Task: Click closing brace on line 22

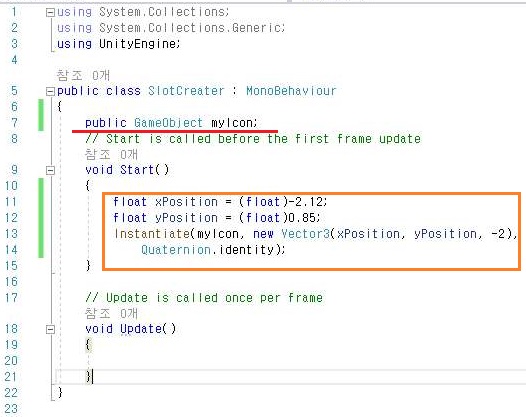Action: 60,392
